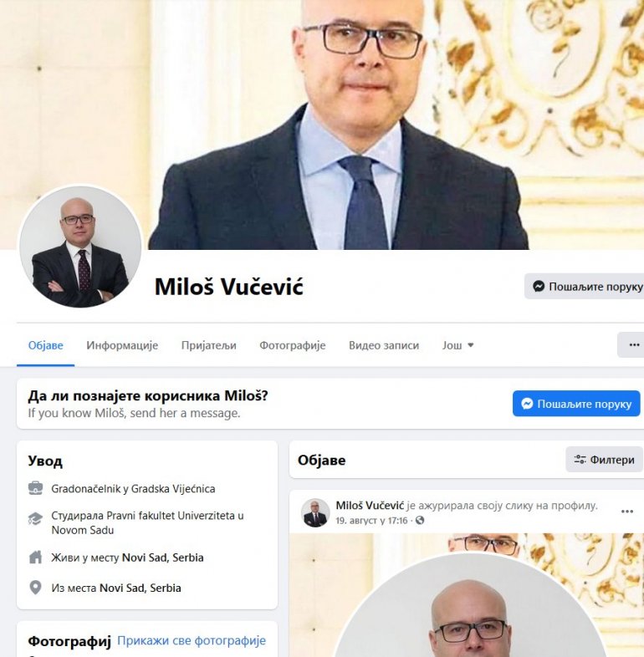Click the small avatar on the post
644x657 pixels.
tap(315, 512)
